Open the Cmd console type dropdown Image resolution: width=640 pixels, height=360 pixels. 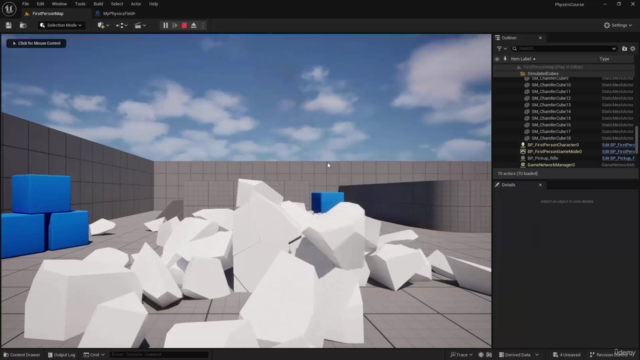coord(94,355)
